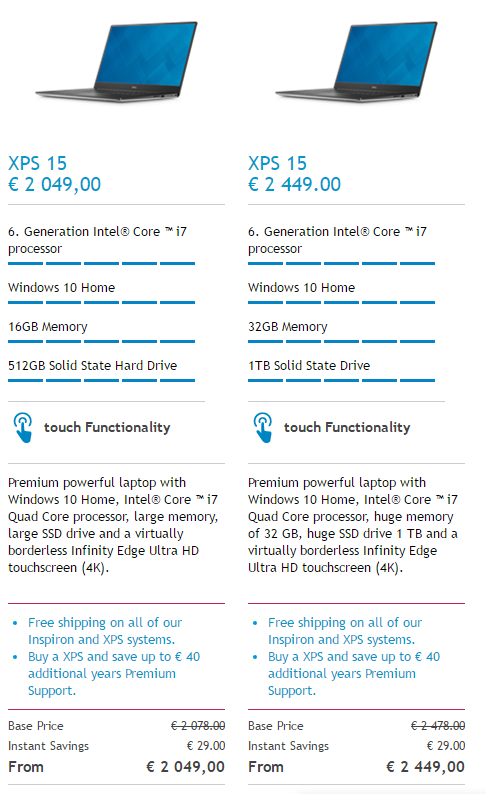Image resolution: width=486 pixels, height=794 pixels.
Task: Click the rating bar under 512GB Solid State Hard Drive
Action: coord(101,380)
